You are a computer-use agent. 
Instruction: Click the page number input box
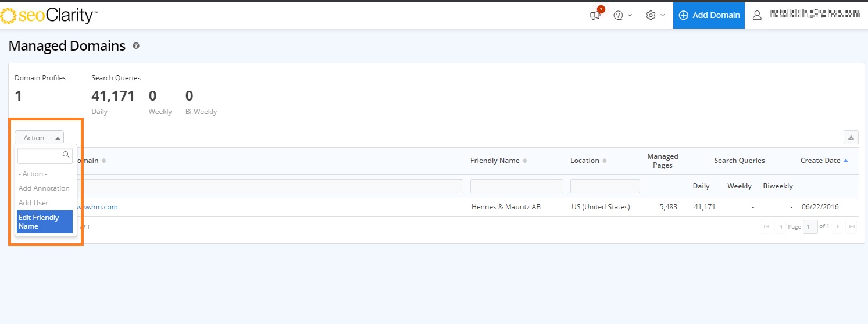point(810,227)
